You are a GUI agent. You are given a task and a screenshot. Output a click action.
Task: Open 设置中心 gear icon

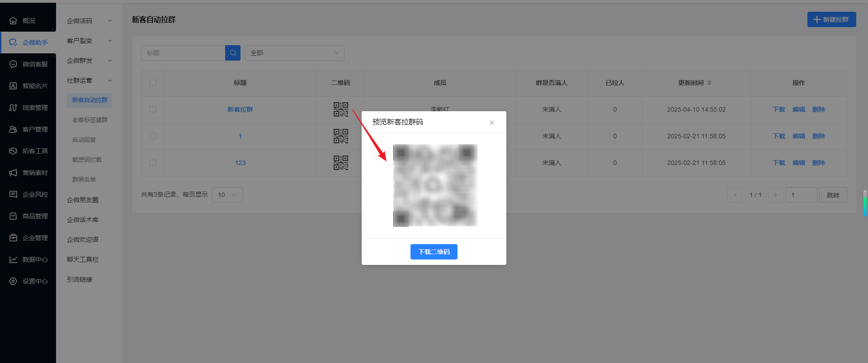[x=13, y=281]
